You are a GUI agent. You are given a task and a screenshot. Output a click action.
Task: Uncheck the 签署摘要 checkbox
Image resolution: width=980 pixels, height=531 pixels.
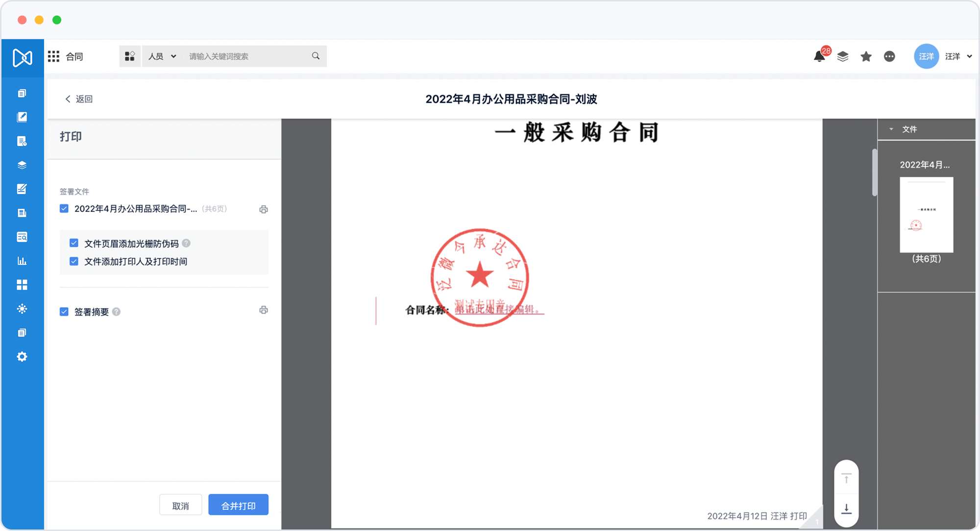pyautogui.click(x=64, y=312)
